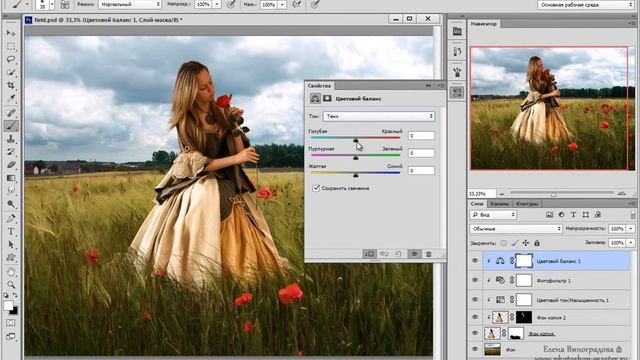
Task: Click the Cyan-Red slider handle
Action: (x=356, y=140)
